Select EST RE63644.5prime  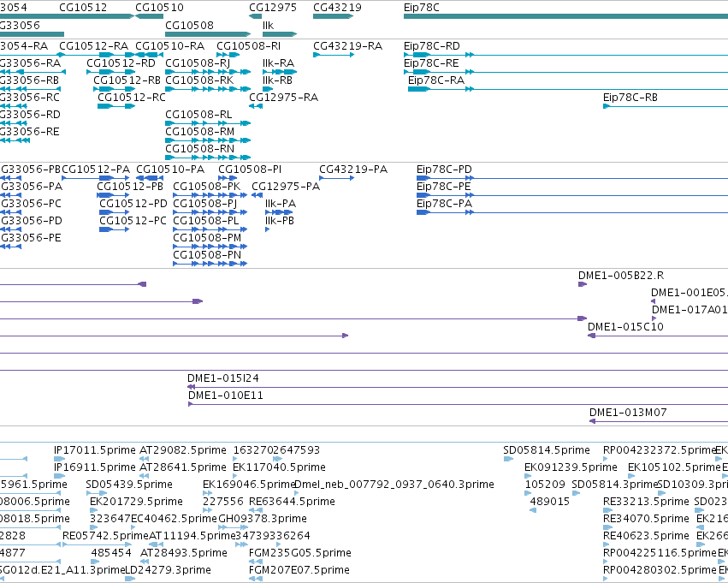pyautogui.click(x=292, y=503)
